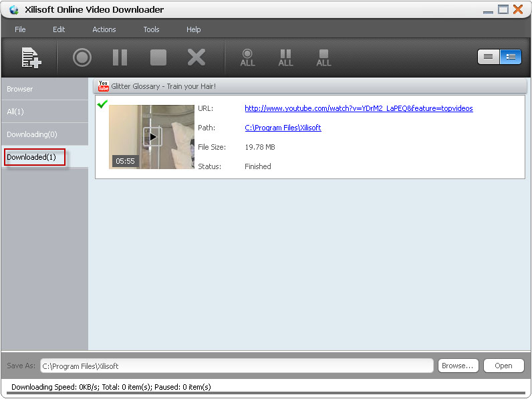Switch to compact list view

click(489, 57)
